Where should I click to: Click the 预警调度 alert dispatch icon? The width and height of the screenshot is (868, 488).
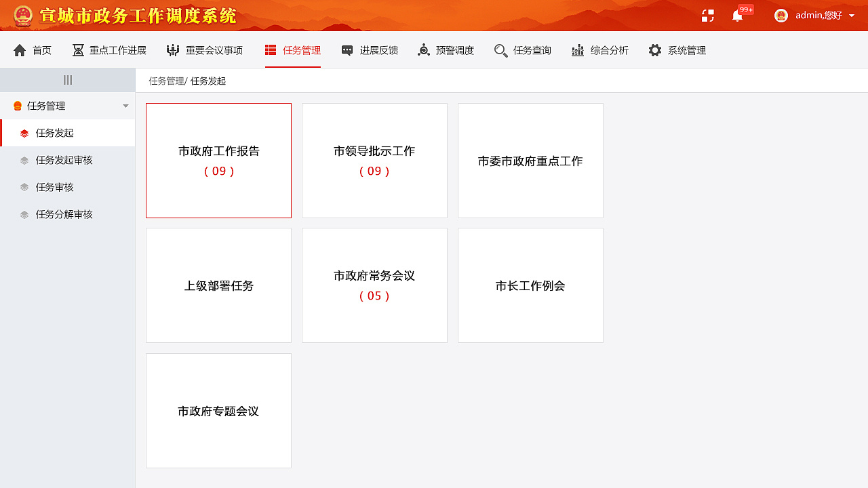[x=424, y=49]
